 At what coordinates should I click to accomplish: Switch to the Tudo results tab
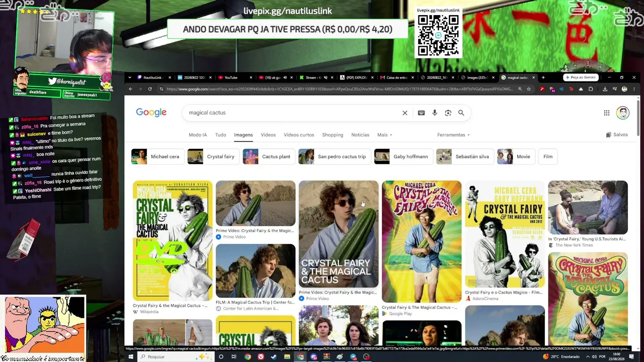coord(220,135)
